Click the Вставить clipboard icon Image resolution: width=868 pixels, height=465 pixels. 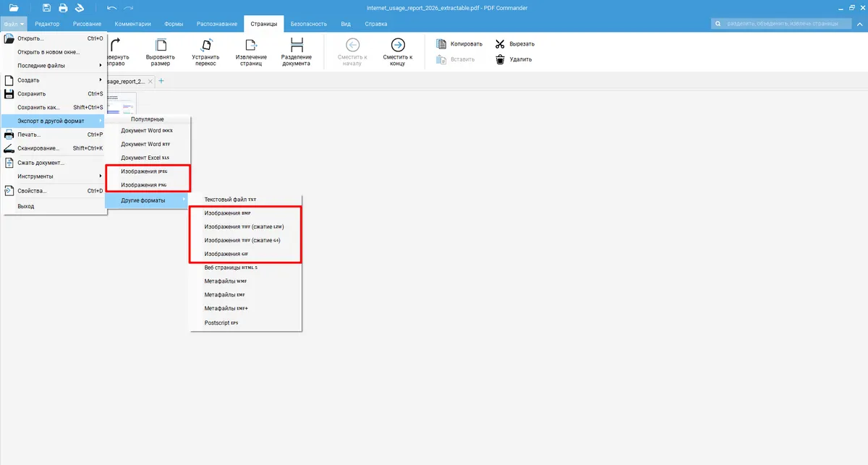(x=441, y=59)
